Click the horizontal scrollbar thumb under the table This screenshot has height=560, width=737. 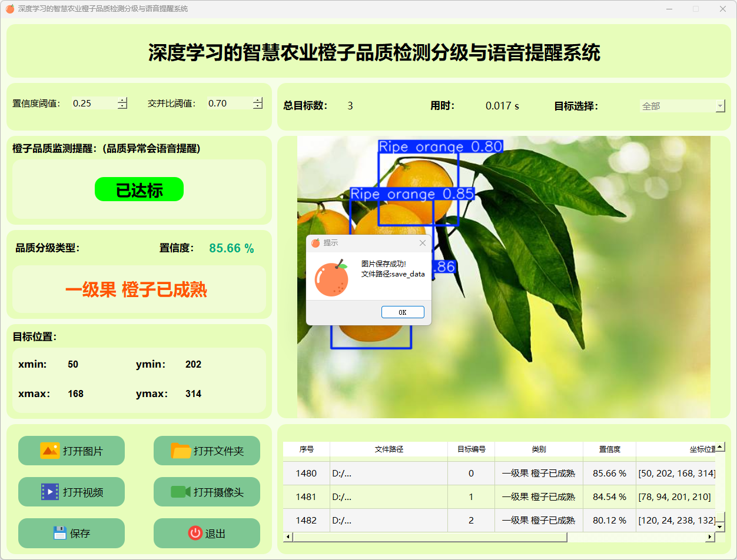[x=430, y=536]
